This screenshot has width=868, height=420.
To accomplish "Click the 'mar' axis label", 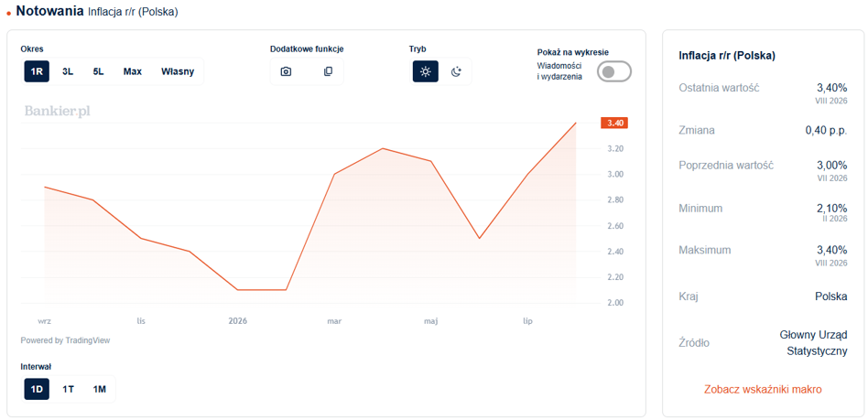I will point(334,321).
